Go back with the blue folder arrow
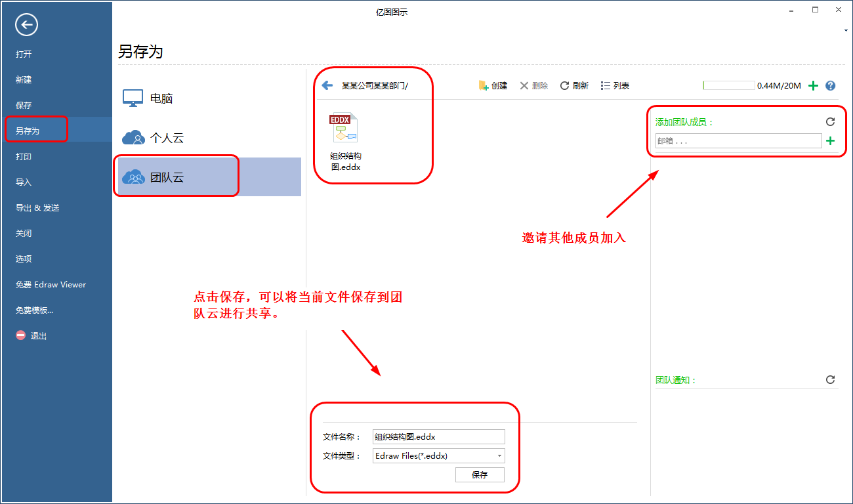The height and width of the screenshot is (504, 853). click(x=327, y=85)
